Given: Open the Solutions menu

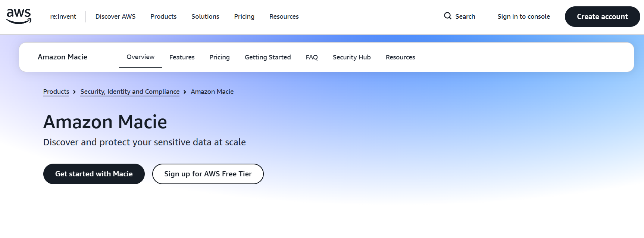Looking at the screenshot, I should point(205,16).
